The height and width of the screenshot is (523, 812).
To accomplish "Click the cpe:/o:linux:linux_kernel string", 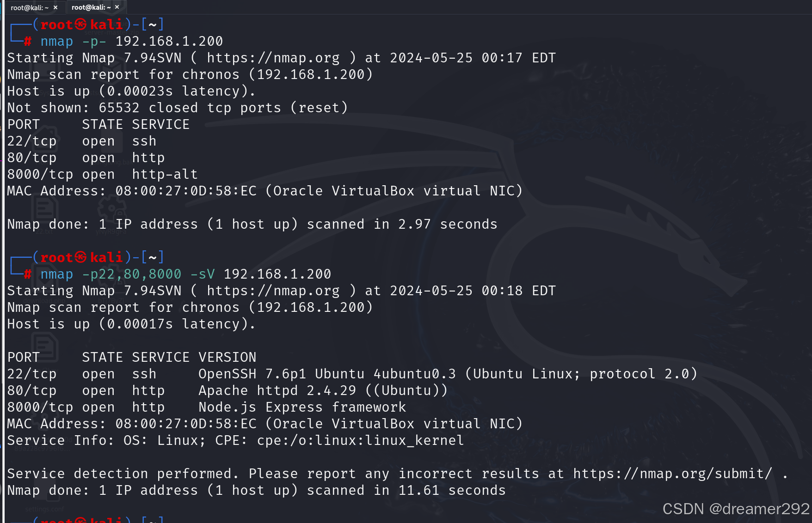I will [361, 441].
